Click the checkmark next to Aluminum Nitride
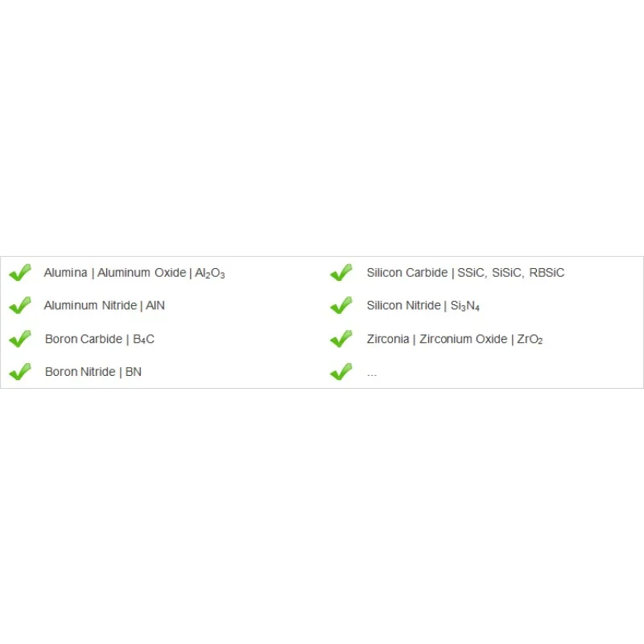 [20, 305]
